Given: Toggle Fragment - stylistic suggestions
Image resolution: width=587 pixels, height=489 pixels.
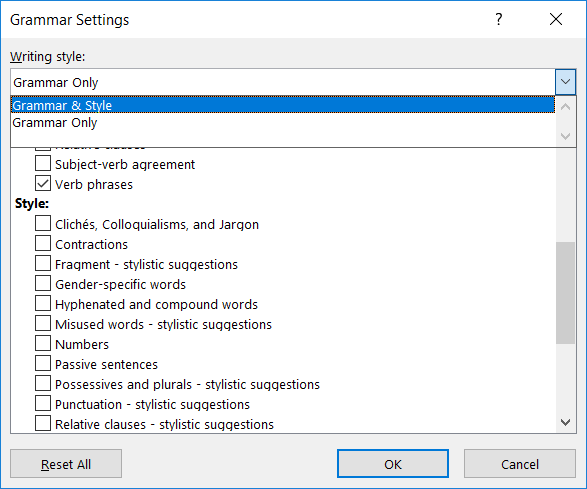Looking at the screenshot, I should pos(43,264).
